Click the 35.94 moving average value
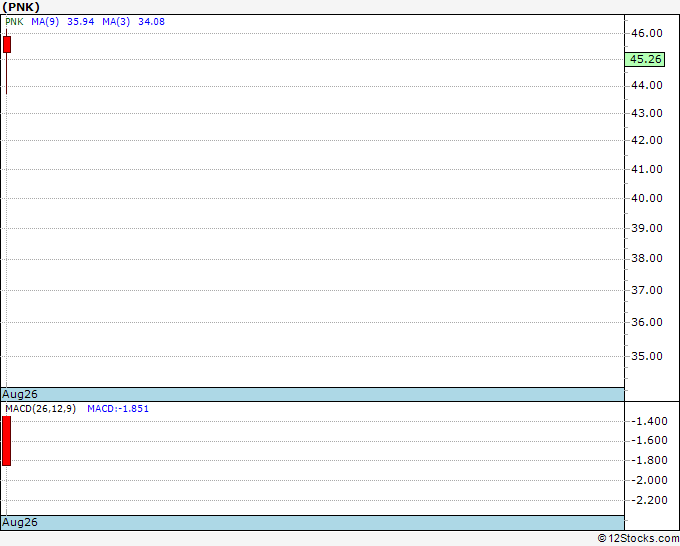The image size is (680, 546). (81, 22)
